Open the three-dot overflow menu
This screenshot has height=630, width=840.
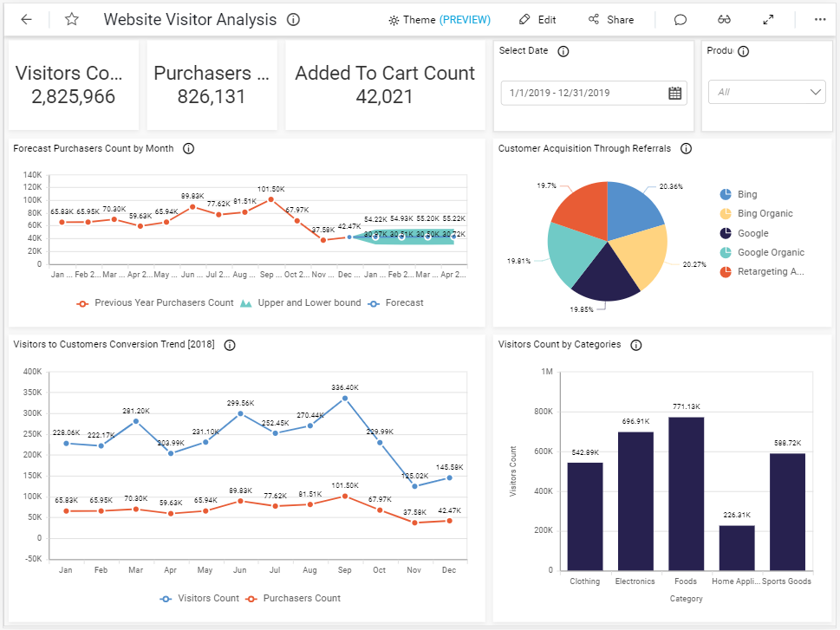click(818, 19)
